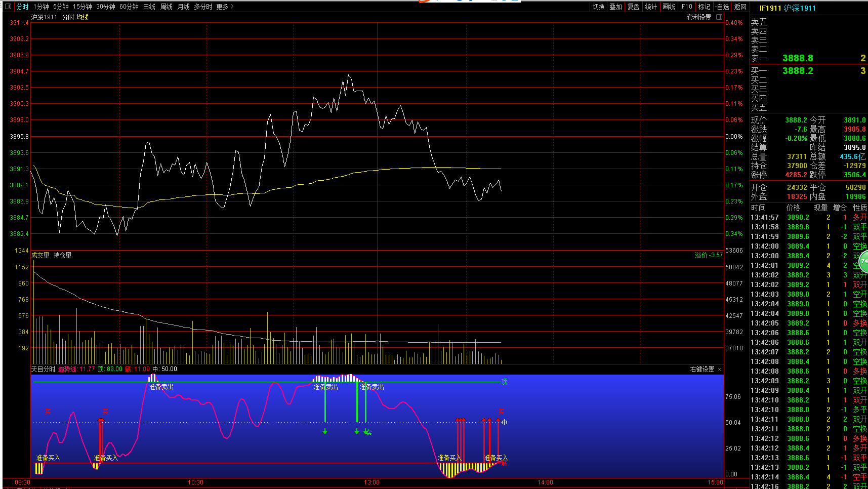Click the 跌停 limit-down price 3506.4
The height and width of the screenshot is (489, 868).
854,175
